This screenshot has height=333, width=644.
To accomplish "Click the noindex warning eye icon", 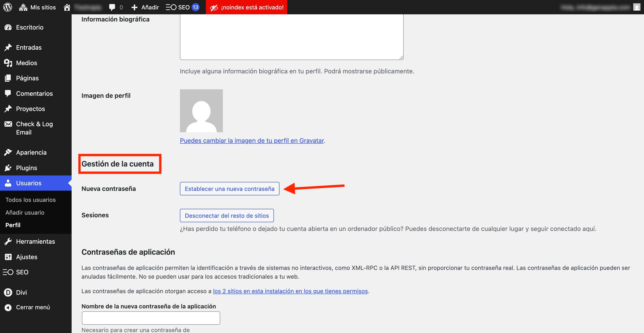I will 214,8.
